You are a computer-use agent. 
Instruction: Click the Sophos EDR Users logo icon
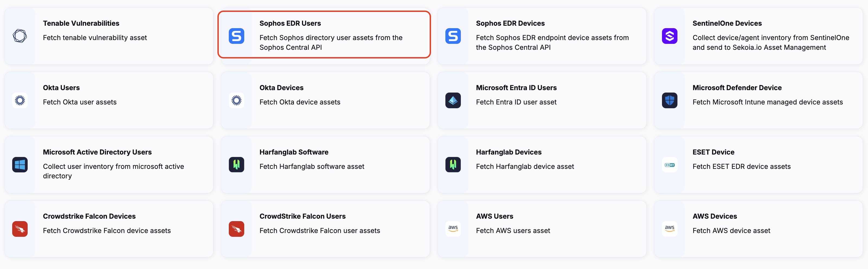point(237,36)
